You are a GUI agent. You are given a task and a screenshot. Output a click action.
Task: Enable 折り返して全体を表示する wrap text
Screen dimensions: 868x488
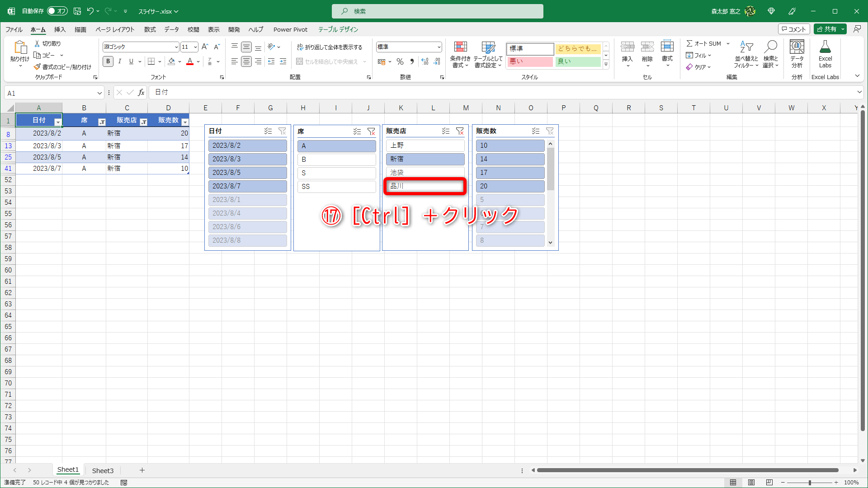coord(330,47)
